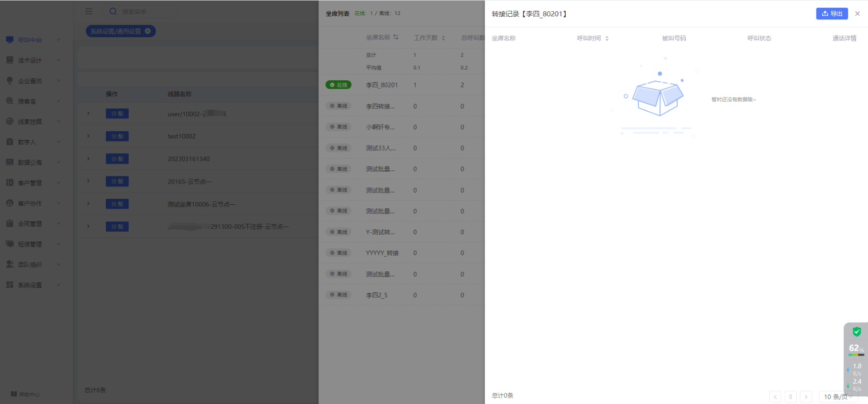Click the green security shield icon
Viewport: 868px width, 404px height.
click(856, 332)
